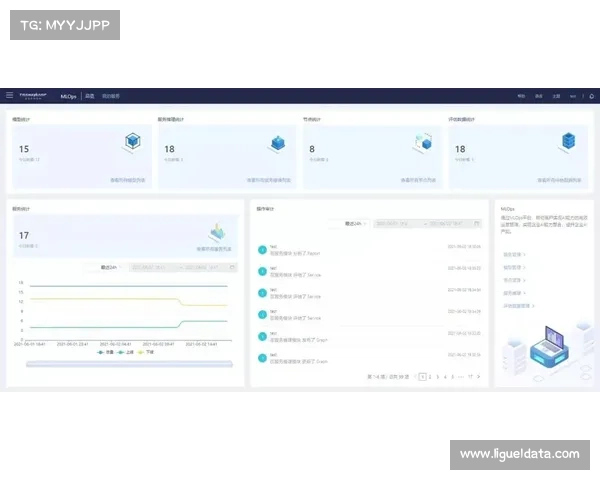Open the hamburger navigation menu
Screen dimensions: 600x480
click(x=10, y=95)
